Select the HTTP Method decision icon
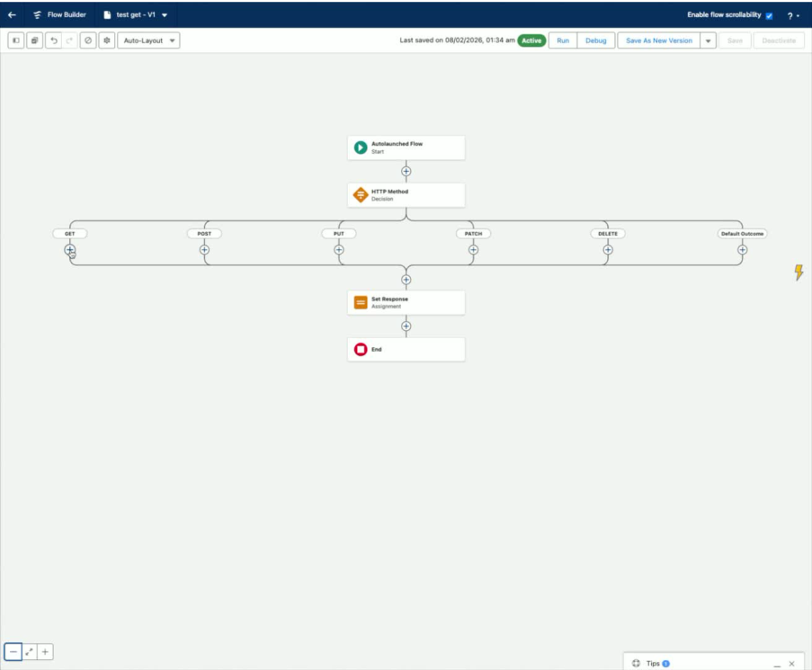Viewport: 812px width, 670px height. click(361, 194)
